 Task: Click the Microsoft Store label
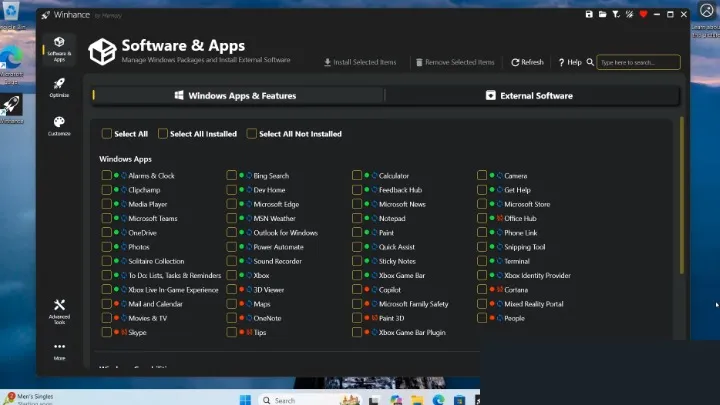pos(527,204)
